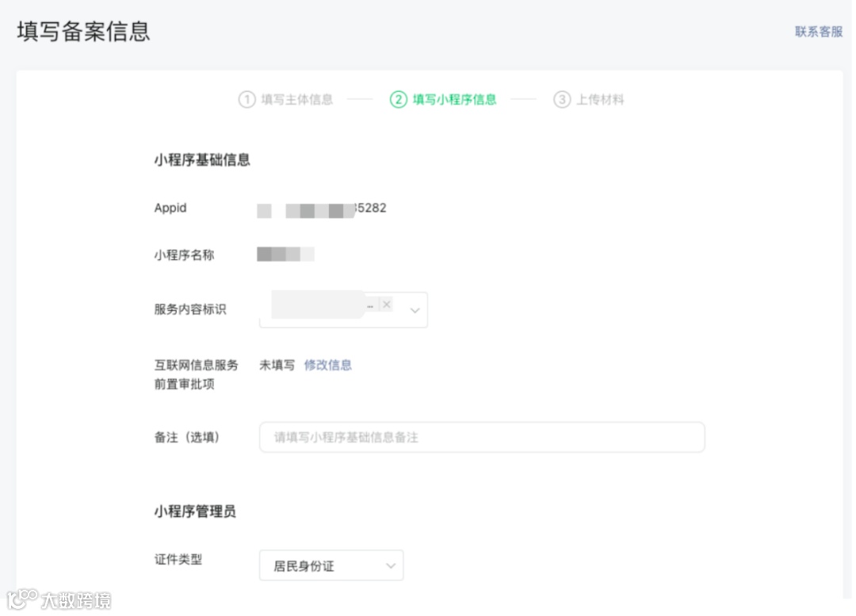
Task: Click the 填写备案信息 page title
Action: click(83, 32)
